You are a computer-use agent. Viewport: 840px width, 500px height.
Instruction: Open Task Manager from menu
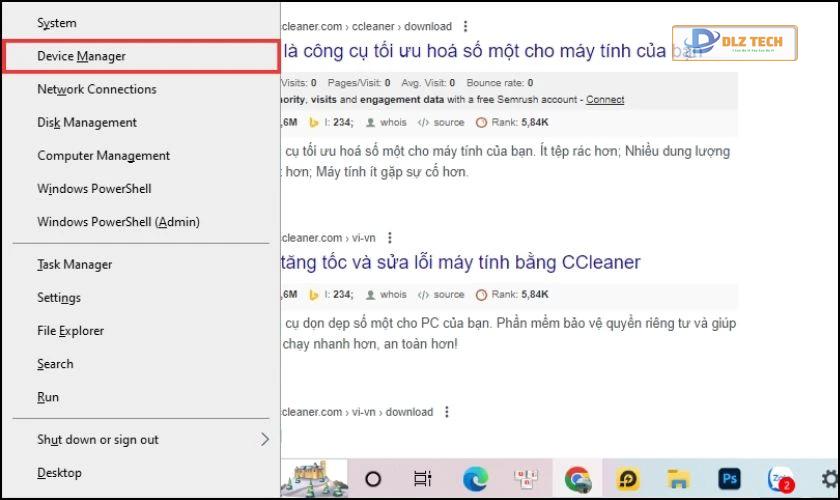(x=141, y=265)
